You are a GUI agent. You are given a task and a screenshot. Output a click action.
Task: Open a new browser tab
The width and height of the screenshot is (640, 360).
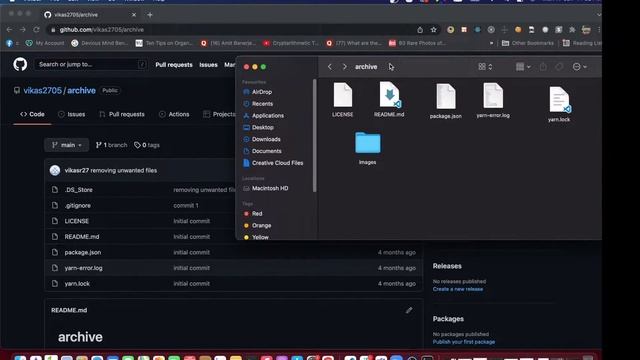coord(150,15)
